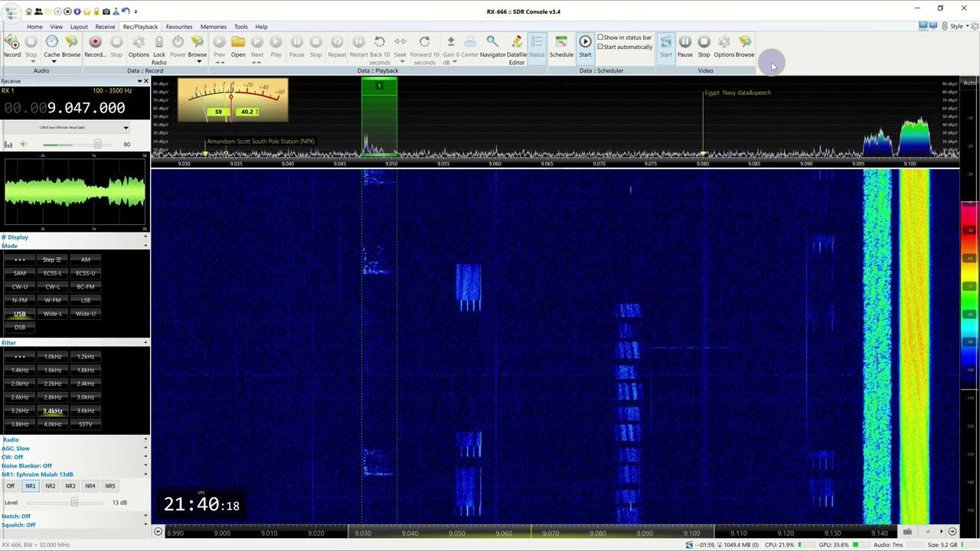Click the Step mode button

coord(53,259)
